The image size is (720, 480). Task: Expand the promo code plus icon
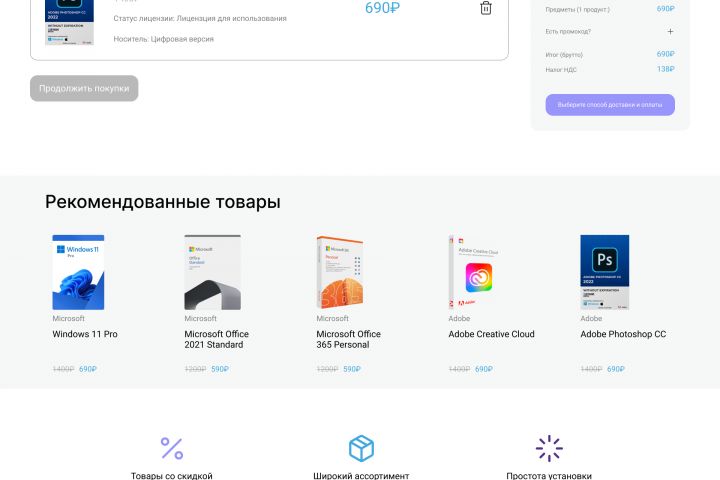(x=670, y=31)
